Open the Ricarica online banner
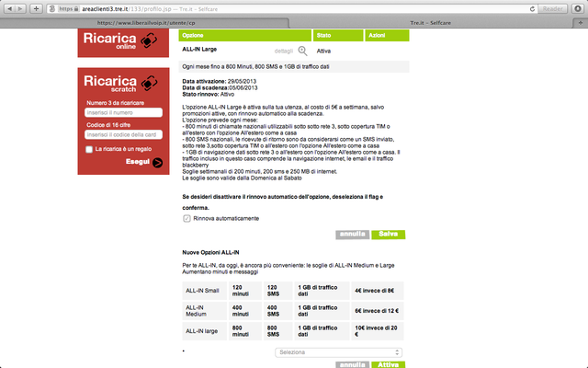Screen dimensions: 588x368 [x=123, y=42]
